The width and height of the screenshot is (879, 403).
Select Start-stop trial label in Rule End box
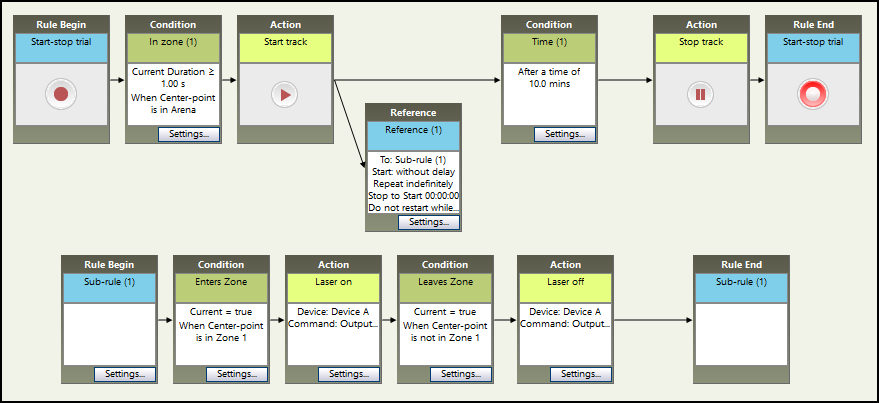[813, 41]
